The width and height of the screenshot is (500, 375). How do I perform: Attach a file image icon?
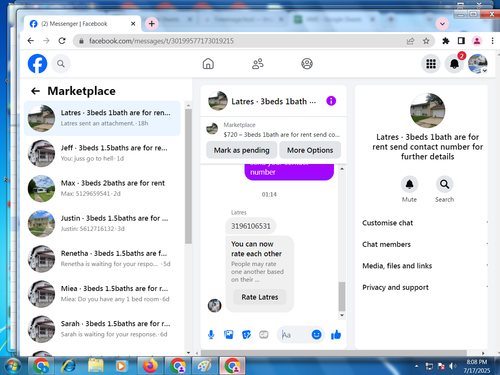pos(229,335)
